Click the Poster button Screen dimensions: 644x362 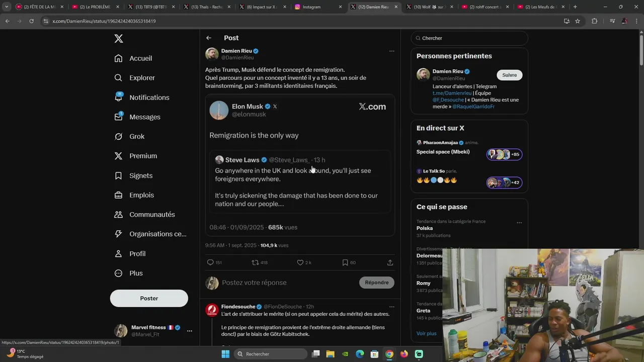(x=149, y=298)
